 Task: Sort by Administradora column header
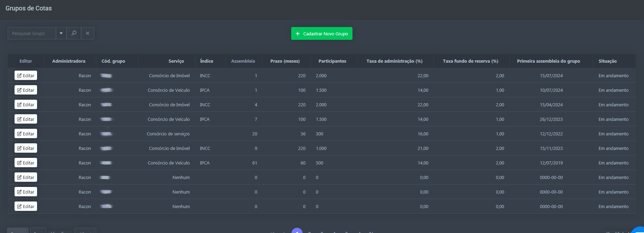click(69, 61)
